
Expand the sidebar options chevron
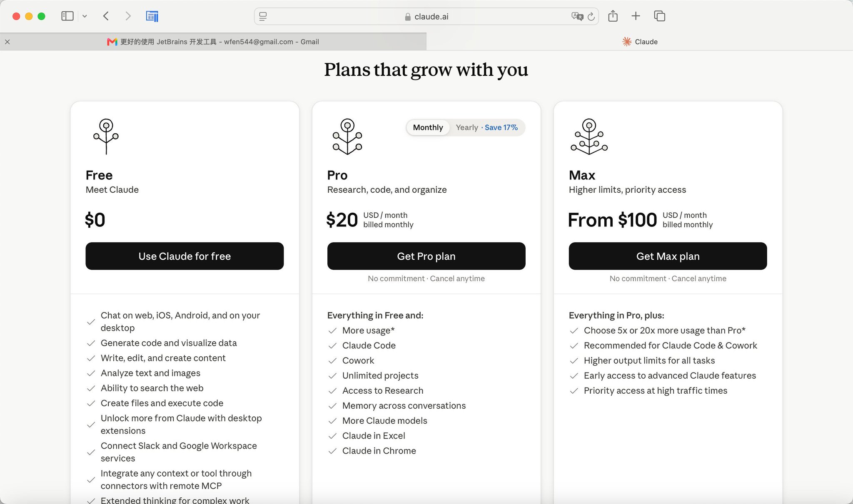coord(85,16)
